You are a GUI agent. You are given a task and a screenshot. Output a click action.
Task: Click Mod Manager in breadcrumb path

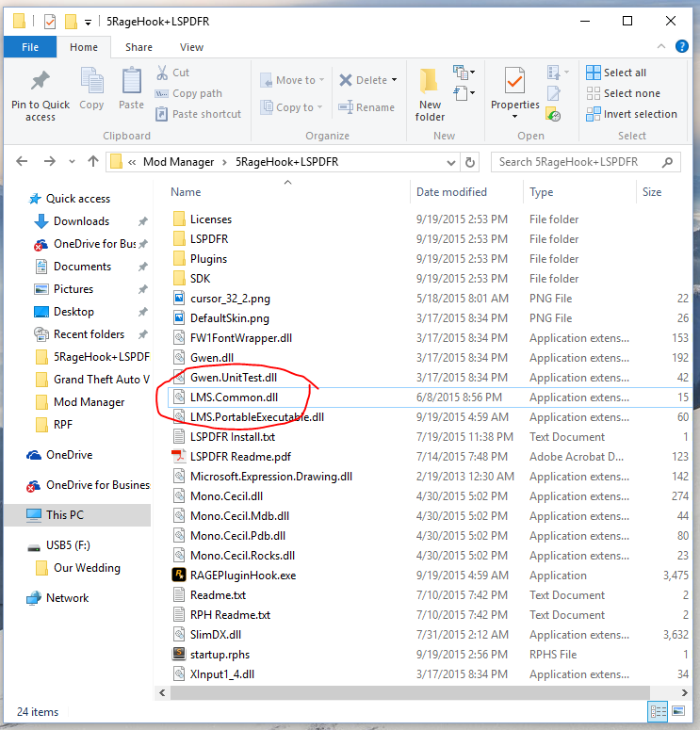click(x=178, y=162)
